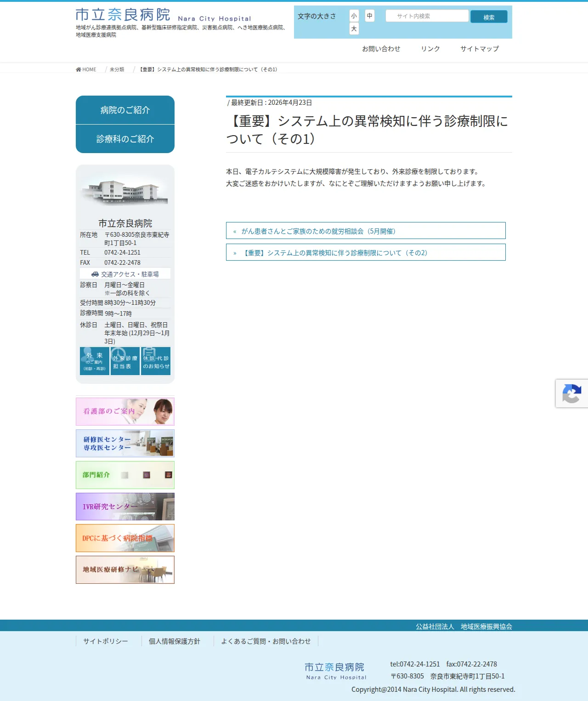Viewport: 588px width, 701px height.
Task: Open 診療科のご紹介 sidebar menu
Action: coord(125,139)
